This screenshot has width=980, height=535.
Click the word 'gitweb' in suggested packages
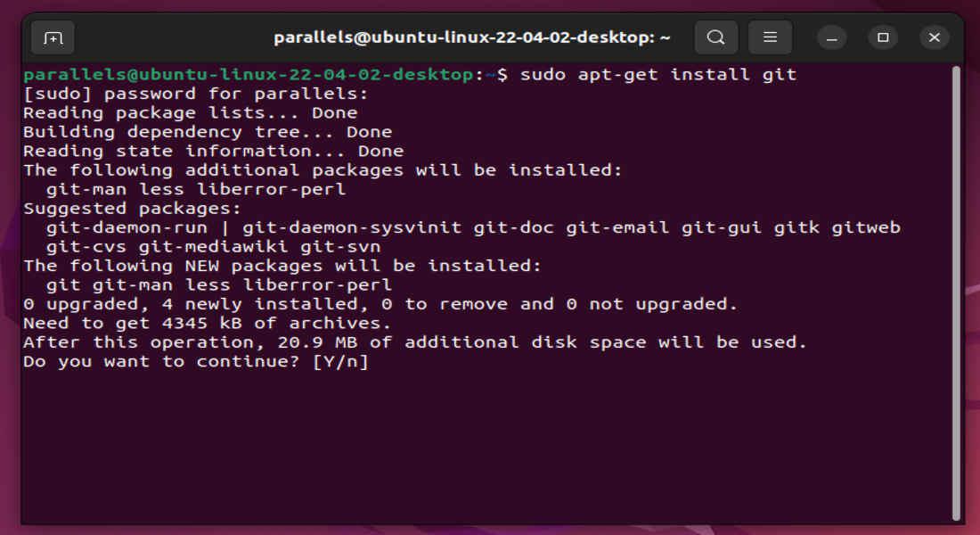(866, 227)
